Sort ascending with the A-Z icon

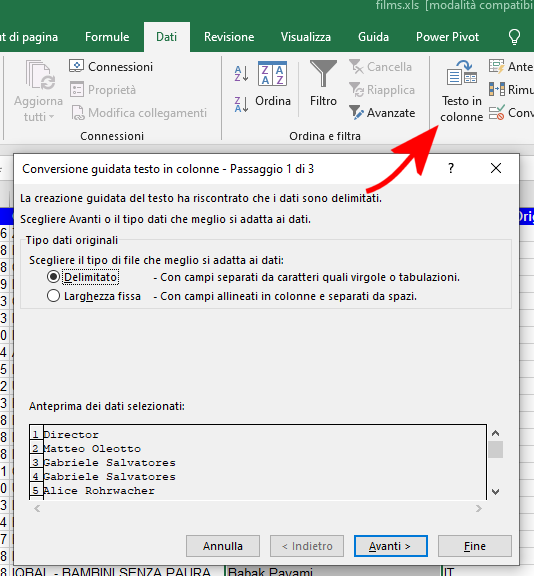(x=241, y=73)
